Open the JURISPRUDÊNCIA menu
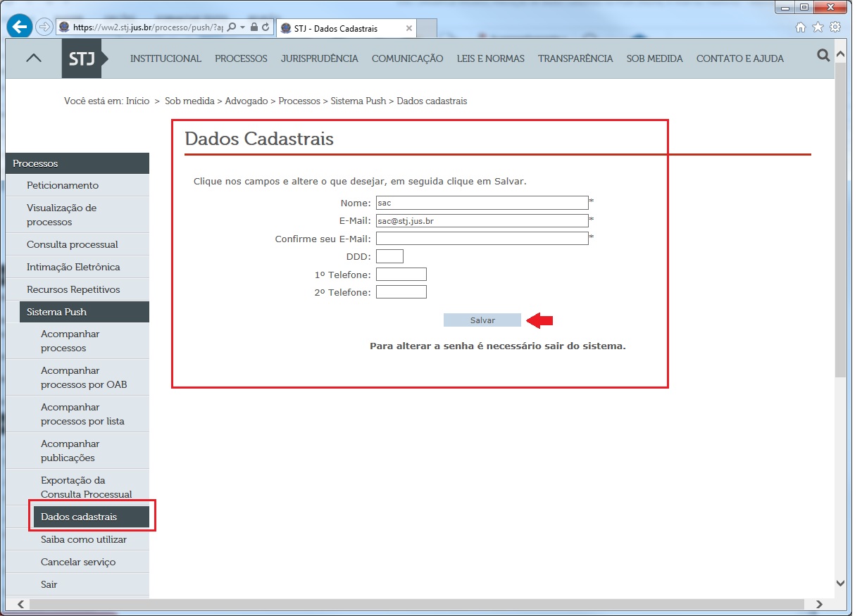Screen dimensions: 862x616 point(319,58)
